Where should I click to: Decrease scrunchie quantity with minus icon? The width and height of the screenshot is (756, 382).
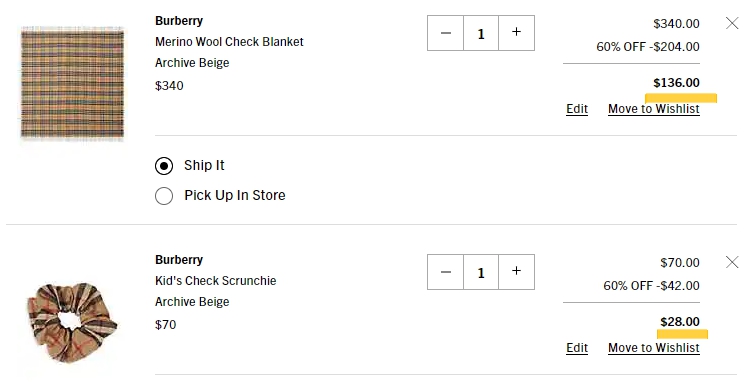[446, 272]
